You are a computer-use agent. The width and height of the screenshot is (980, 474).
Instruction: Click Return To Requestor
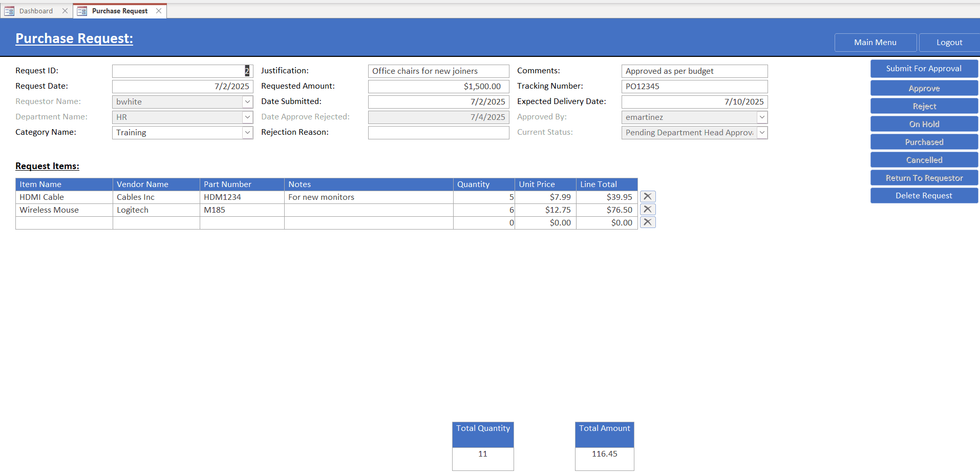[924, 177]
